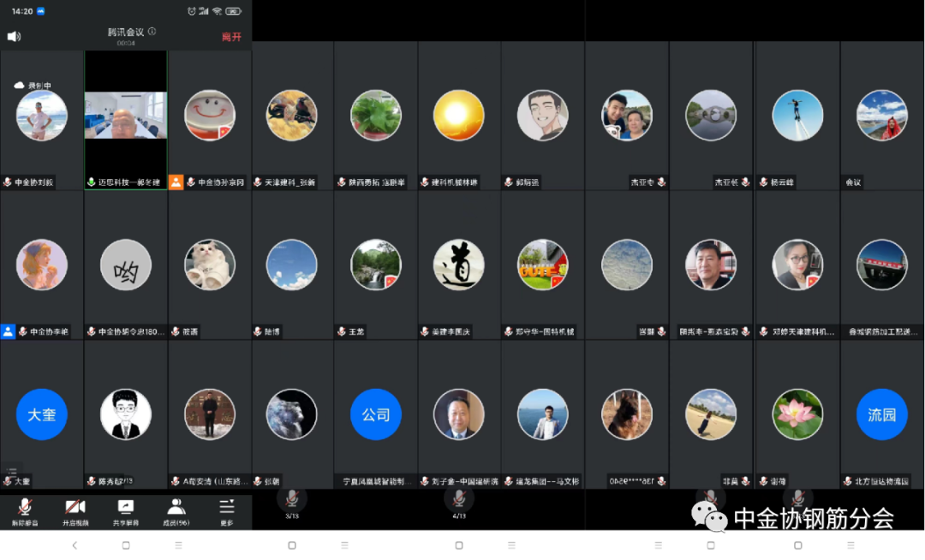
Task: Tap the waterfall landscape avatar
Action: (x=376, y=265)
